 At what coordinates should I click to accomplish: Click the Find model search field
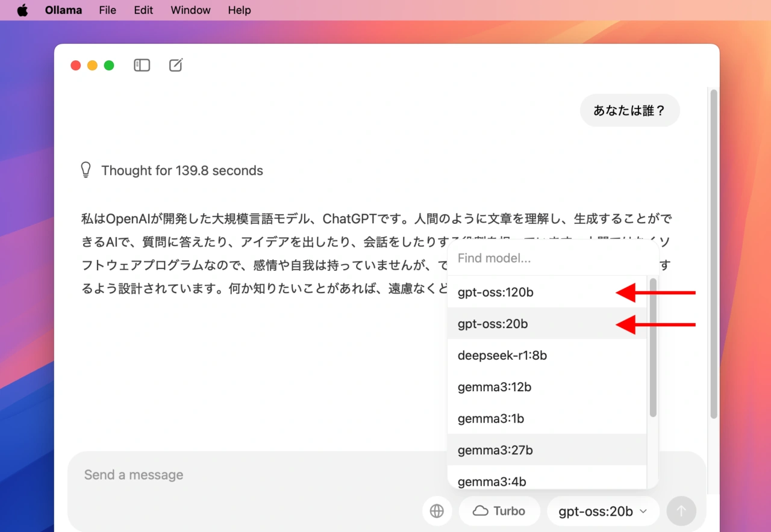click(x=551, y=258)
